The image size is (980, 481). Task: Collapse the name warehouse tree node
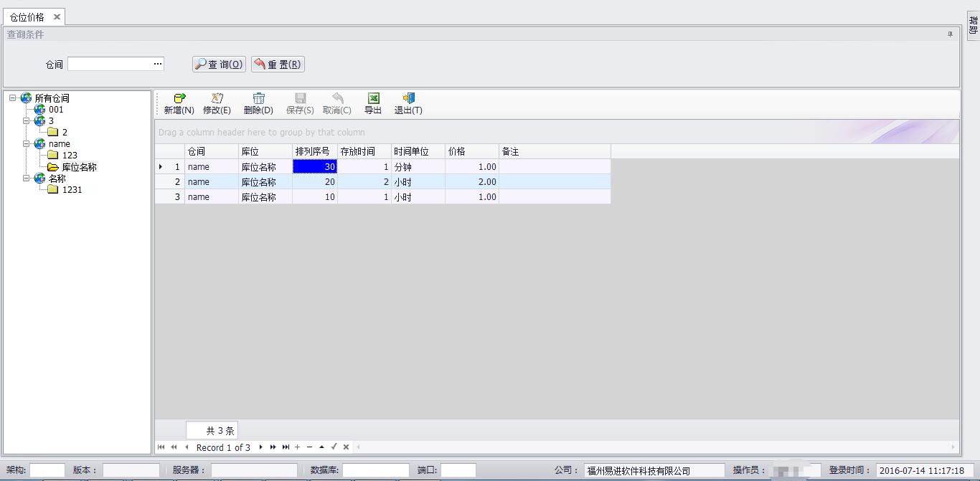(x=27, y=144)
